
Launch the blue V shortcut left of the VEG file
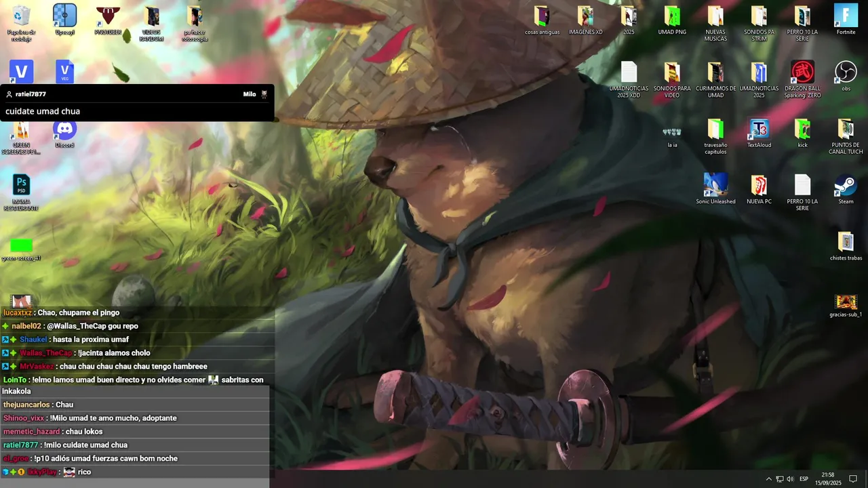pyautogui.click(x=21, y=71)
